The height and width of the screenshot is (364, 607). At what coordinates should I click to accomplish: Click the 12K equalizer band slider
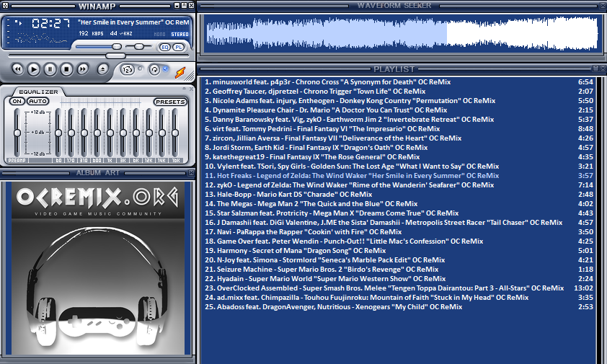click(x=149, y=133)
